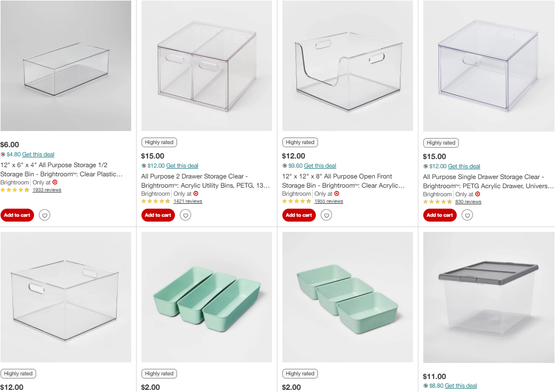
Task: View the 830 reviews
Action: click(468, 202)
